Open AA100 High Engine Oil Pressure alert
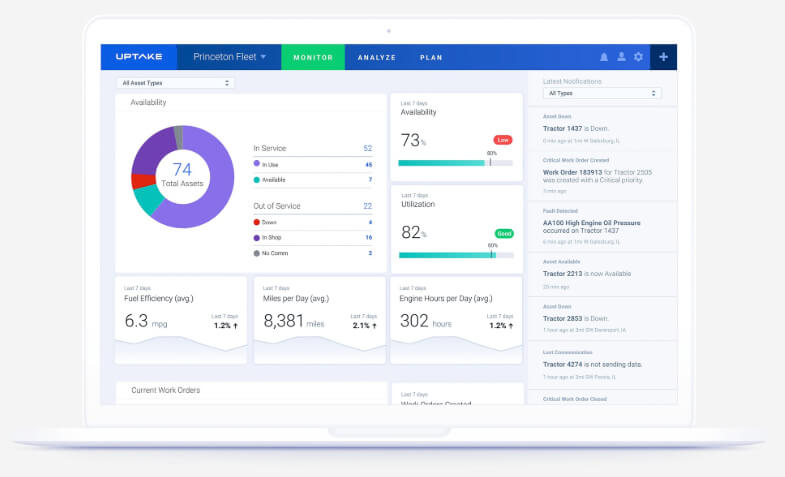 (x=602, y=227)
